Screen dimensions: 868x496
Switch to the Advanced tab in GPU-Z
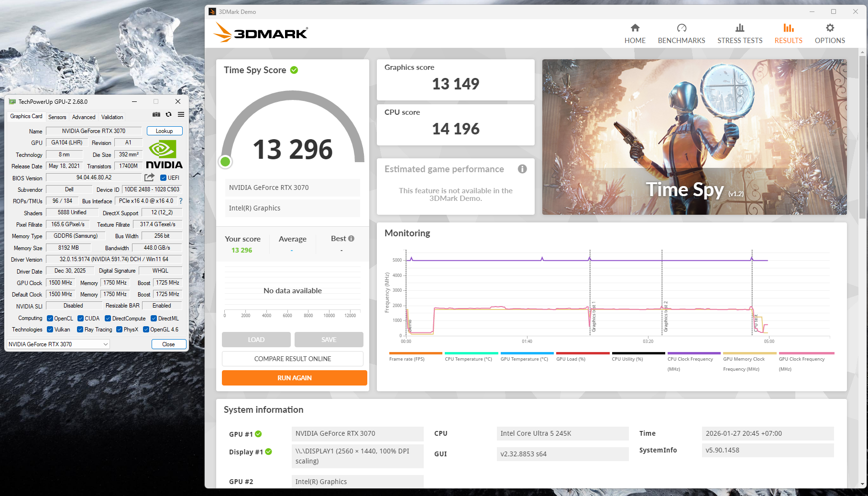pyautogui.click(x=84, y=117)
